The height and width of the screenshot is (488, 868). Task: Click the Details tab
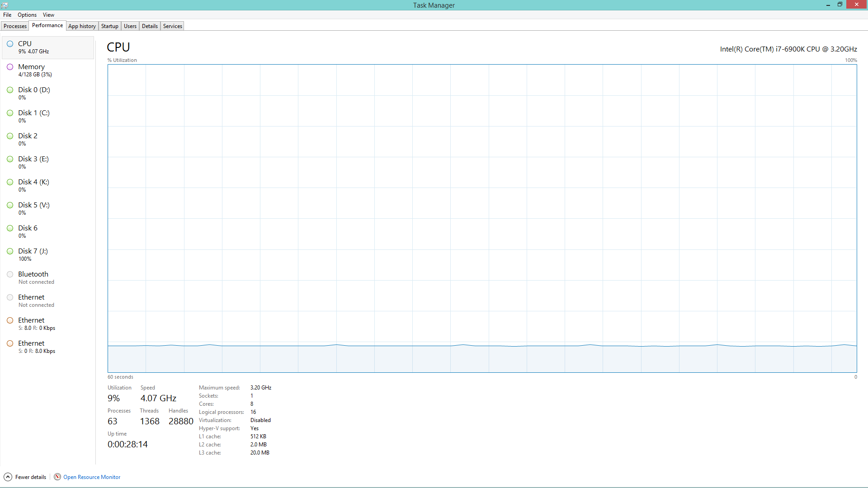(149, 26)
